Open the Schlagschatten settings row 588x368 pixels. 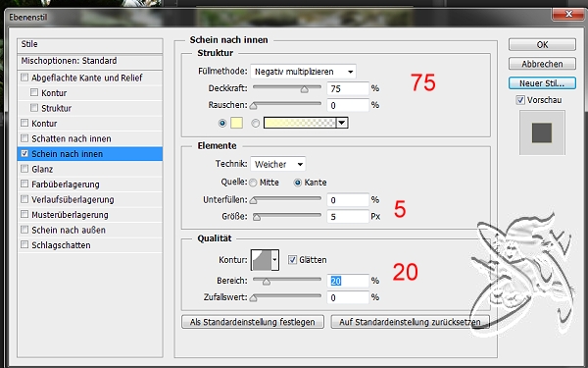pos(90,244)
